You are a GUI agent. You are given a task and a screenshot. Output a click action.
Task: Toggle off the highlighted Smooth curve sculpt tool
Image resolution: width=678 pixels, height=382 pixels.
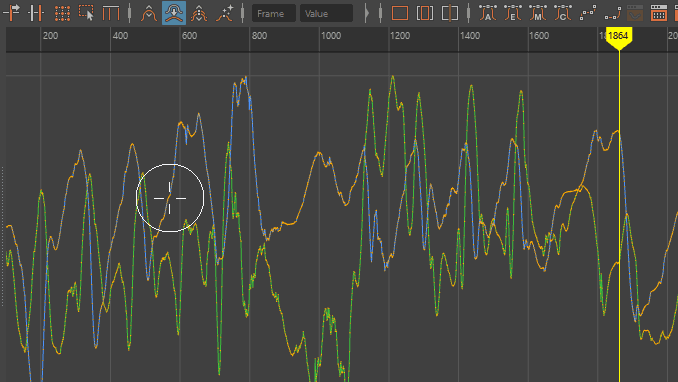click(174, 13)
